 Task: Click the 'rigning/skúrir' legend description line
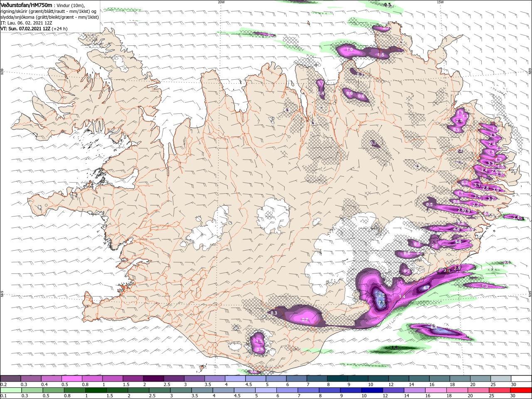(x=48, y=11)
